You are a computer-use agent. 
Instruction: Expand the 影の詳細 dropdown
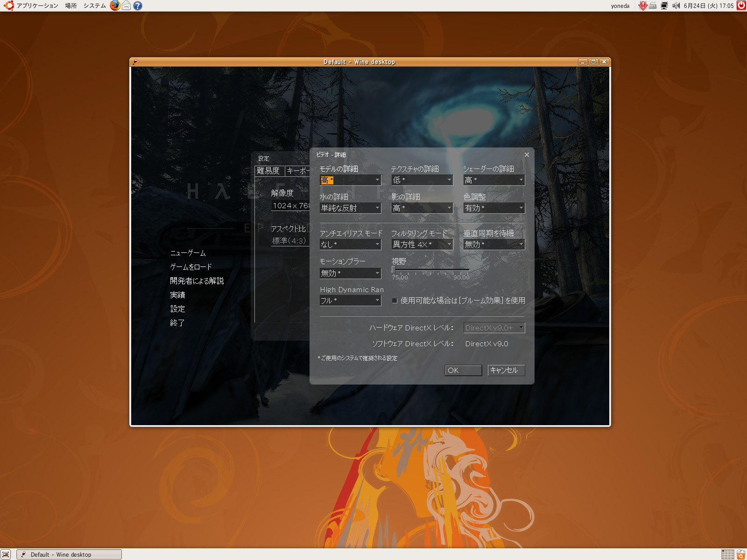(x=422, y=208)
